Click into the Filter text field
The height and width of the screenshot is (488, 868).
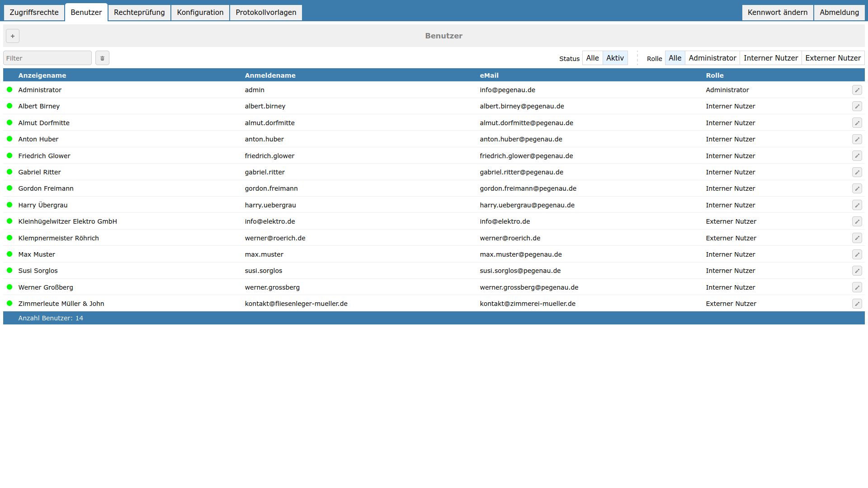tap(47, 58)
